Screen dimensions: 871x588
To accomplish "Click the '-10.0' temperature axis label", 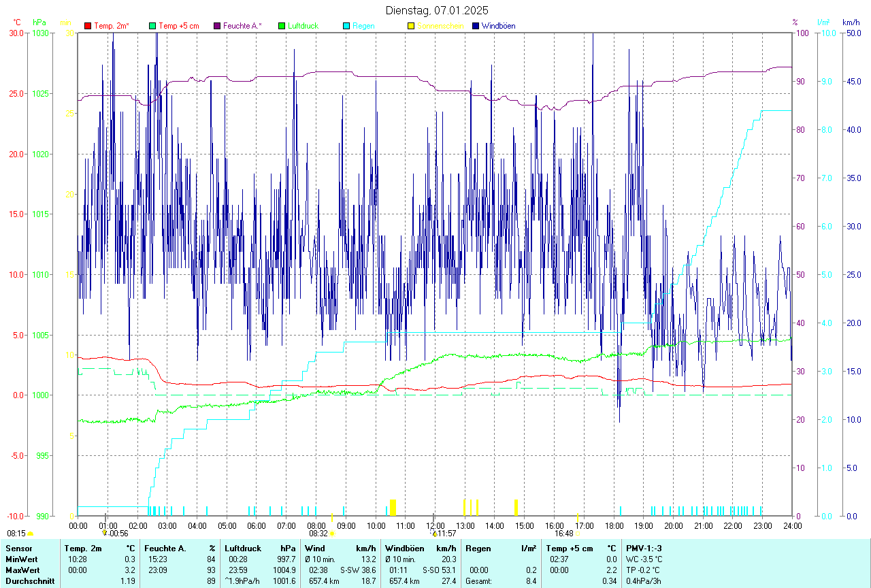I will tap(14, 516).
